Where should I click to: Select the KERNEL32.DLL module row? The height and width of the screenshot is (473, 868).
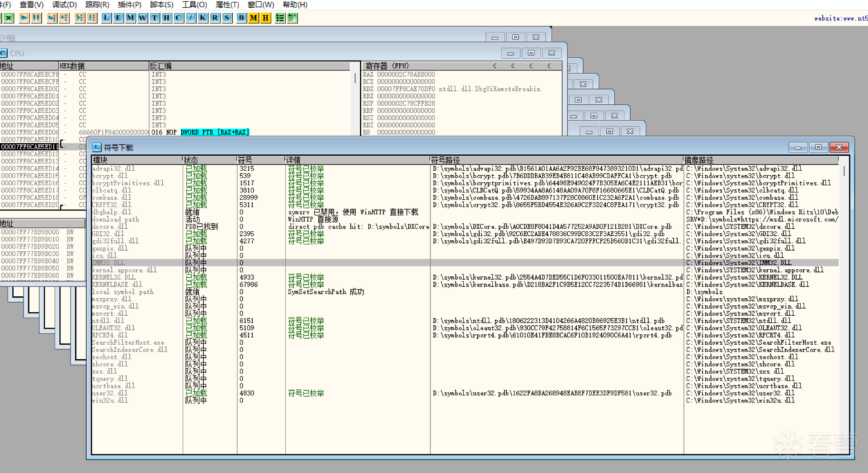click(465, 277)
